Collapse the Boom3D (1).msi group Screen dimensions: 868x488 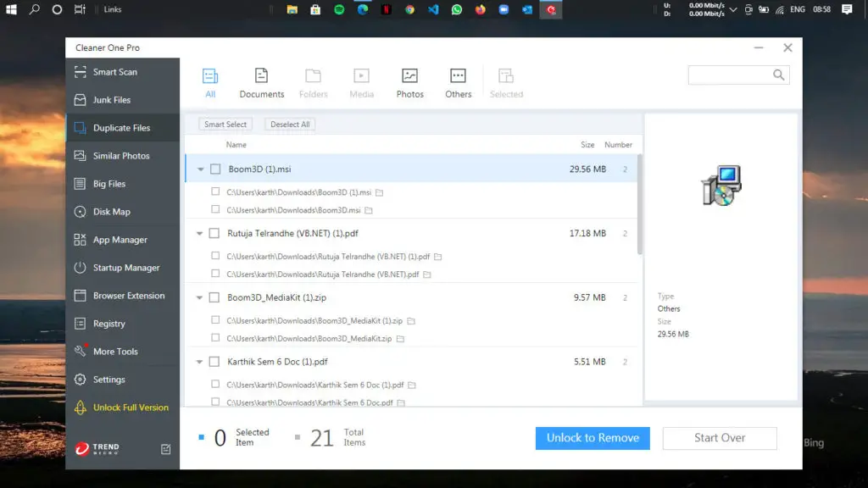pos(200,169)
